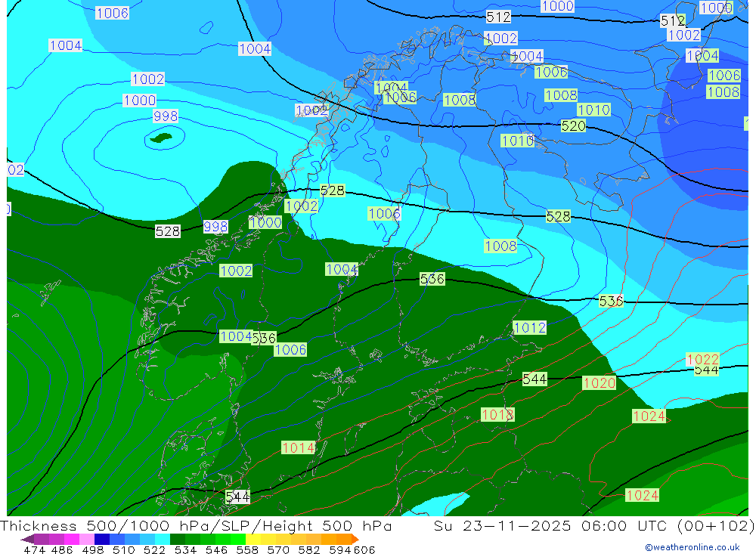This screenshot has width=756, height=554.
Task: Click the small green island in the 998 low
Action: (161, 138)
